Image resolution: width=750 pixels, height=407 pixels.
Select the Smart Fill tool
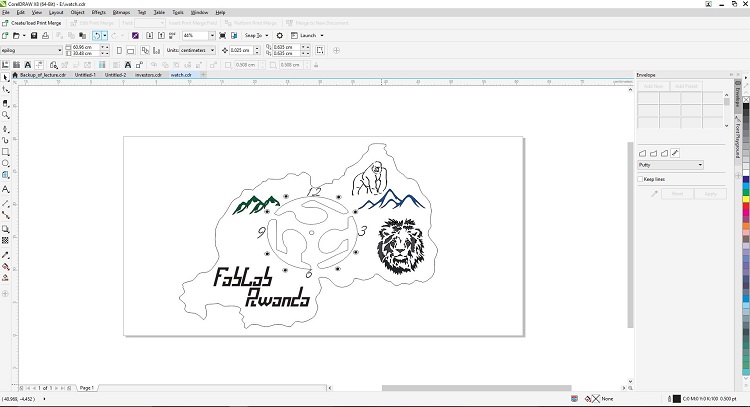[5, 278]
